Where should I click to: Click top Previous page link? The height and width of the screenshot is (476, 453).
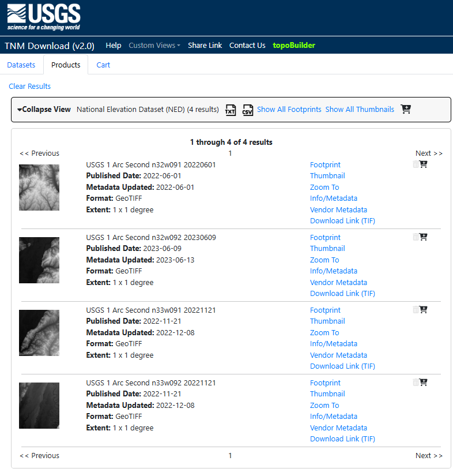tap(39, 153)
